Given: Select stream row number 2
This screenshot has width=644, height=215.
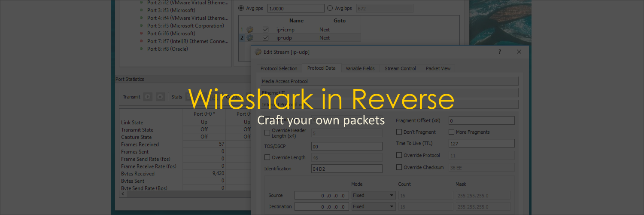Looking at the screenshot, I should click(242, 38).
